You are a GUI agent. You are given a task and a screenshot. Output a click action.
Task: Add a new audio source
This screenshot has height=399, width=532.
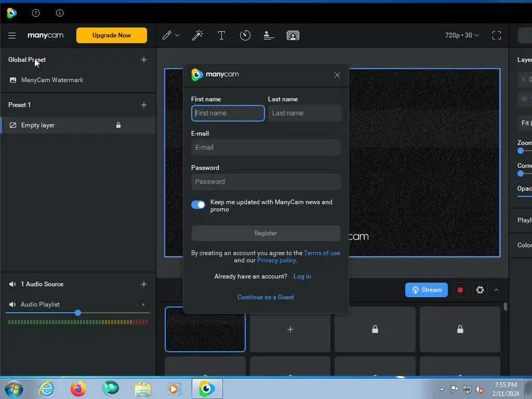tap(144, 284)
